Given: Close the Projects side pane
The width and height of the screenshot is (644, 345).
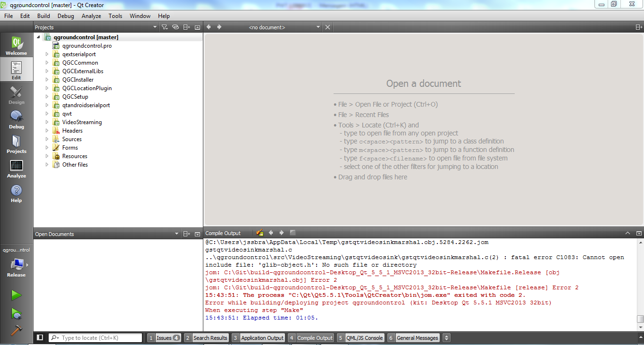Looking at the screenshot, I should [197, 27].
